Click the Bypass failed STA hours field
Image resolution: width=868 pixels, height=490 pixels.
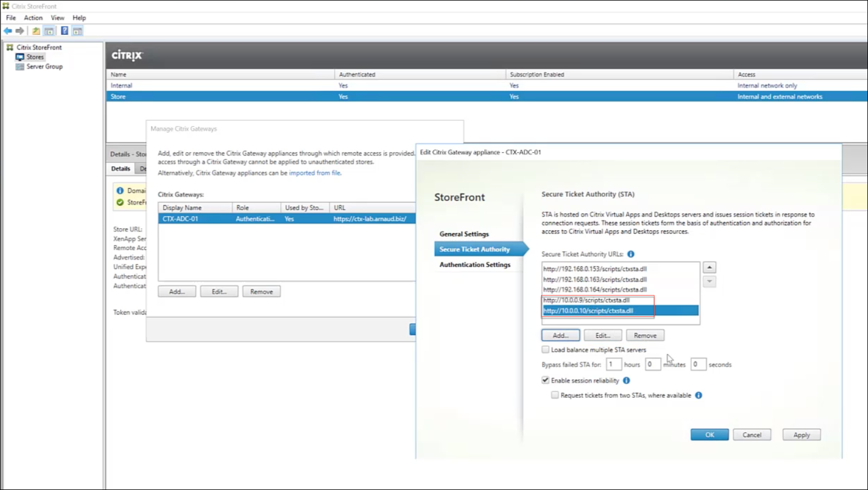(x=613, y=364)
